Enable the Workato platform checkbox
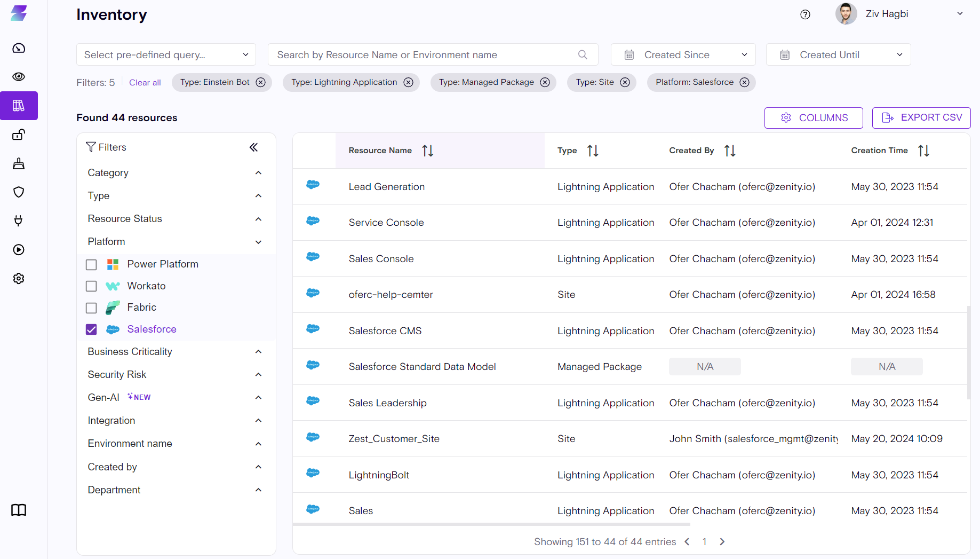 pyautogui.click(x=91, y=286)
